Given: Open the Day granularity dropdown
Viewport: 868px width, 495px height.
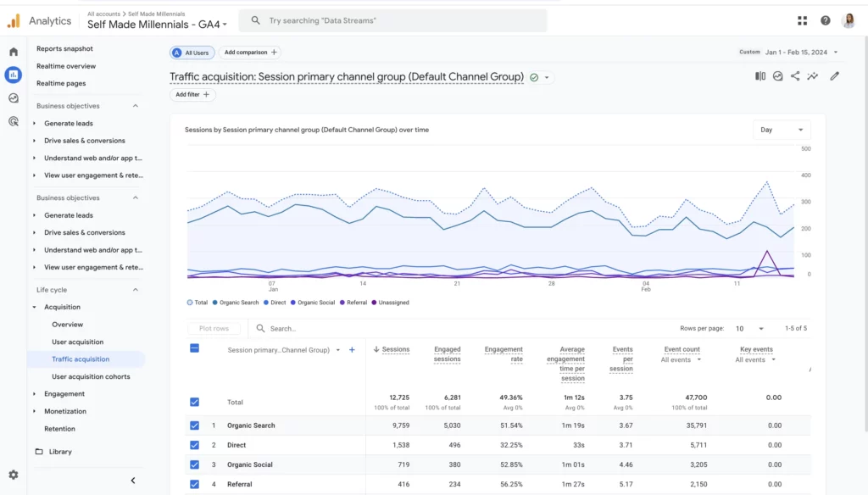Looking at the screenshot, I should [781, 130].
